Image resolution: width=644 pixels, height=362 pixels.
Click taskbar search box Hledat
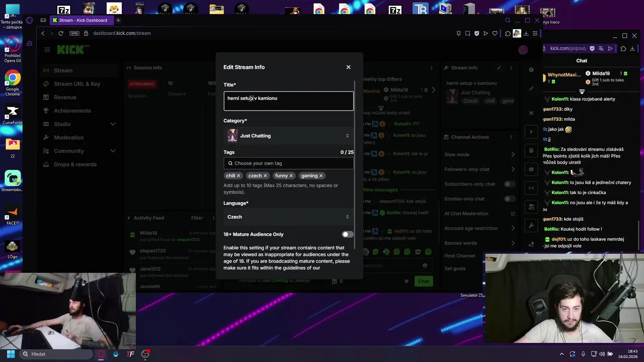(x=56, y=354)
